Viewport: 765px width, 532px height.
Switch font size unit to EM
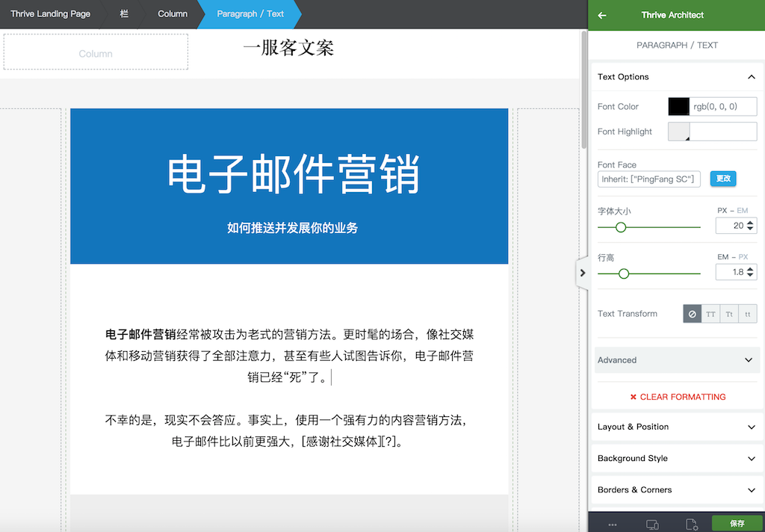pos(743,211)
